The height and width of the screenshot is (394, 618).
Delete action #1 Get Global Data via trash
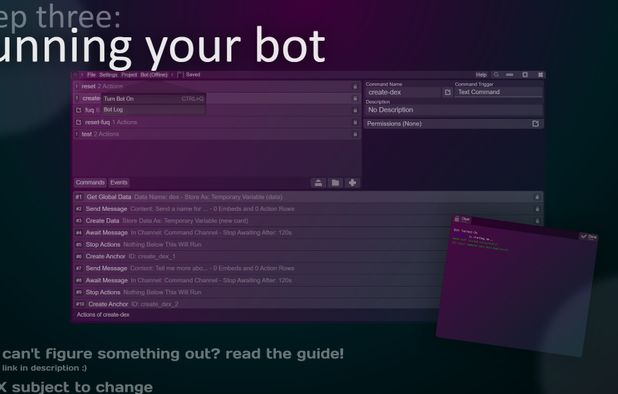pyautogui.click(x=537, y=197)
